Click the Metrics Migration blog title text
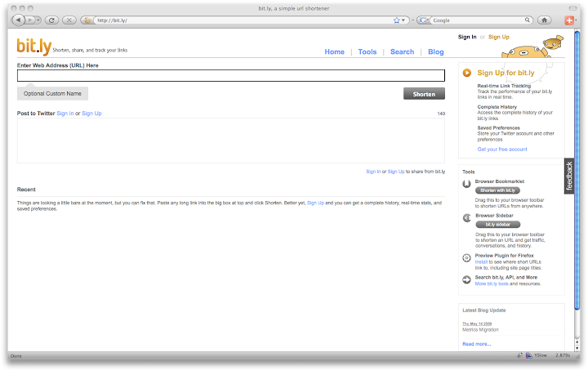 [x=480, y=330]
